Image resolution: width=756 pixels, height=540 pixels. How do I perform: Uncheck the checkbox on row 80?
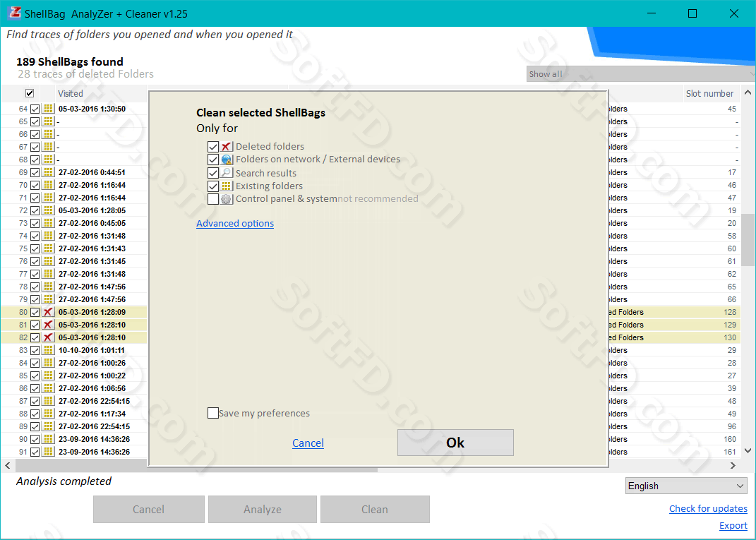click(x=35, y=312)
